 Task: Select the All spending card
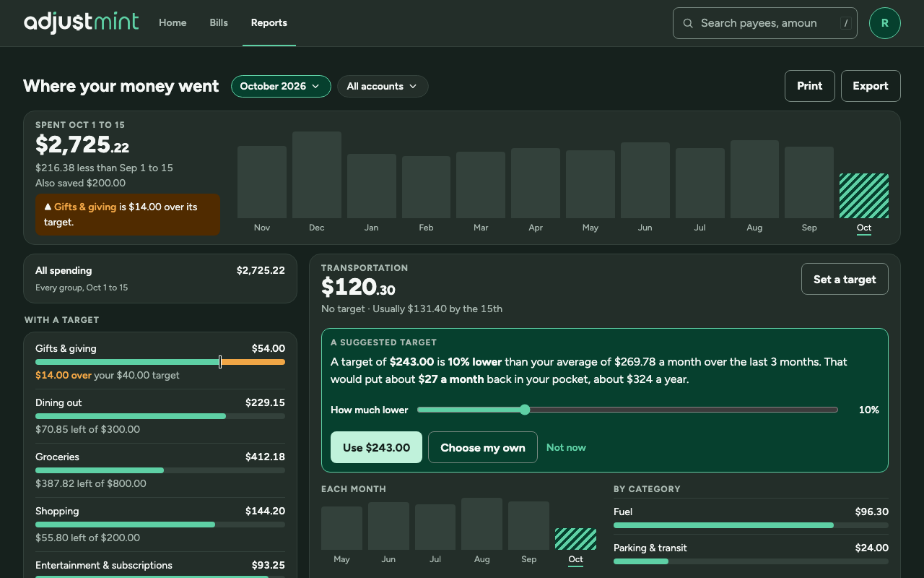(x=160, y=278)
